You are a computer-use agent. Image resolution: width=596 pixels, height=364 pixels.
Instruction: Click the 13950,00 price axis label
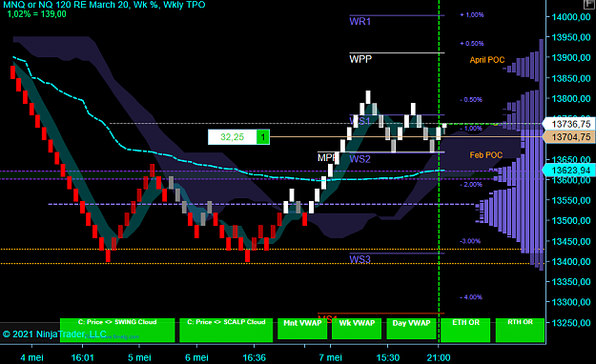(571, 37)
